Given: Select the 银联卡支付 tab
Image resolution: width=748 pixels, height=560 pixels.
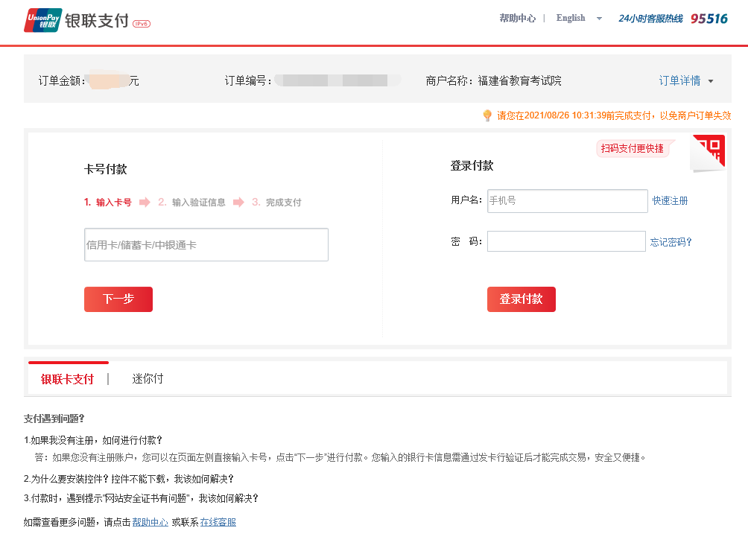Looking at the screenshot, I should (x=67, y=379).
